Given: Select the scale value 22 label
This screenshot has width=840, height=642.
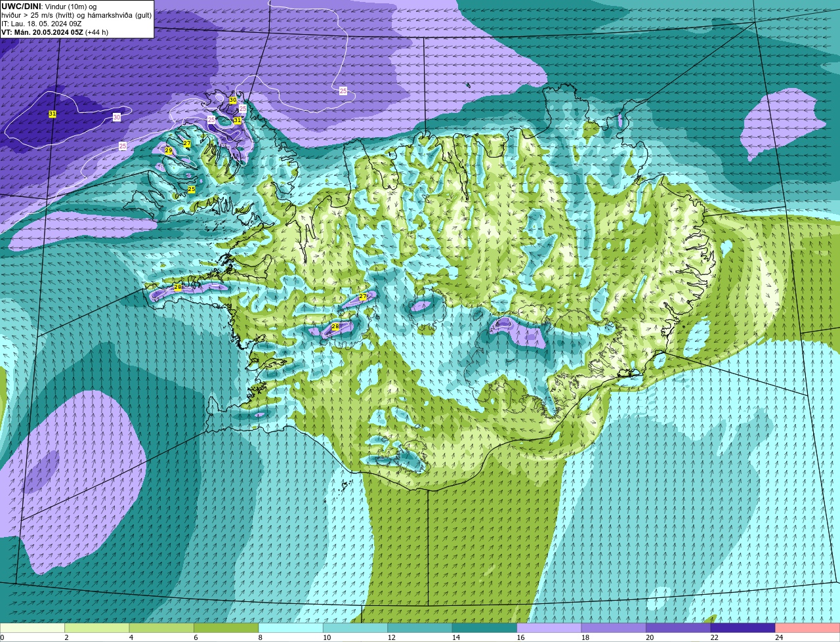Looking at the screenshot, I should pos(714,637).
